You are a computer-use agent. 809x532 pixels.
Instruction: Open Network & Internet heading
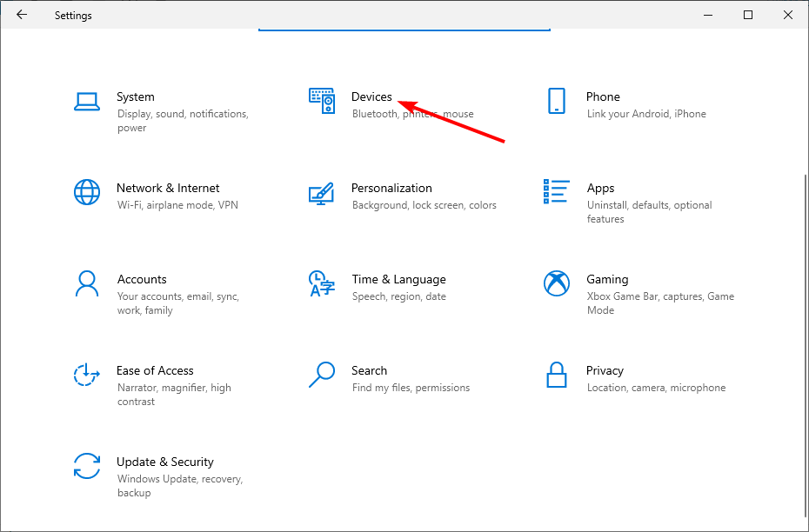pos(168,188)
